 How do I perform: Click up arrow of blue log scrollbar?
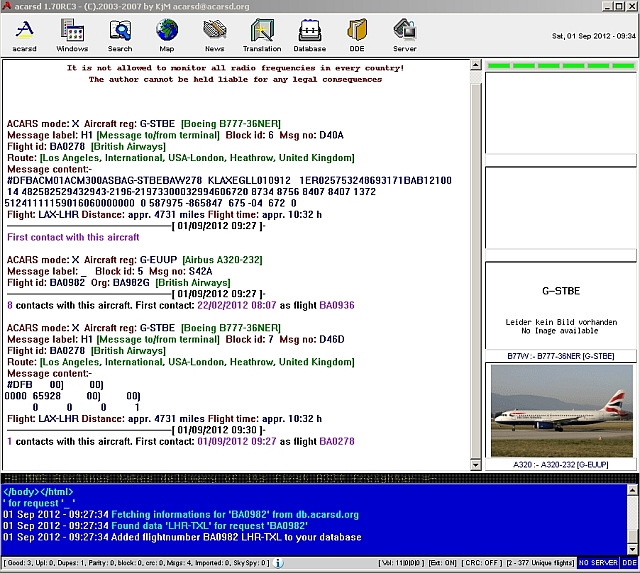tap(632, 490)
